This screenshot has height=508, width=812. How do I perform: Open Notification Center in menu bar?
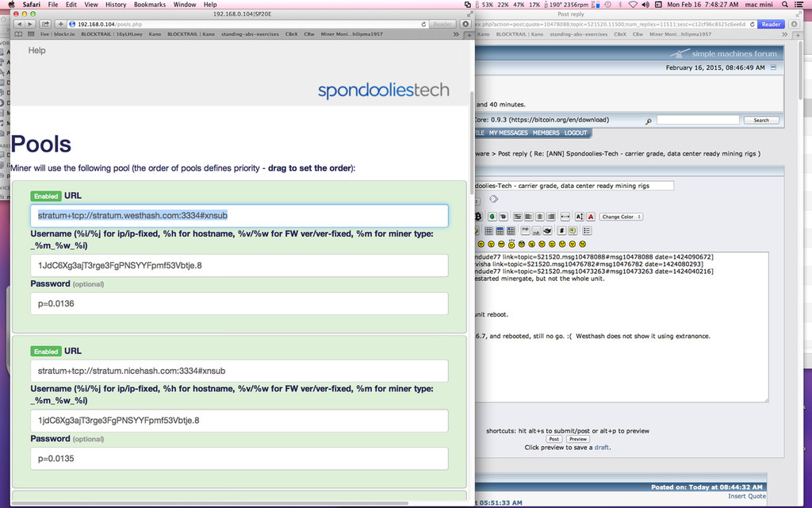point(799,4)
